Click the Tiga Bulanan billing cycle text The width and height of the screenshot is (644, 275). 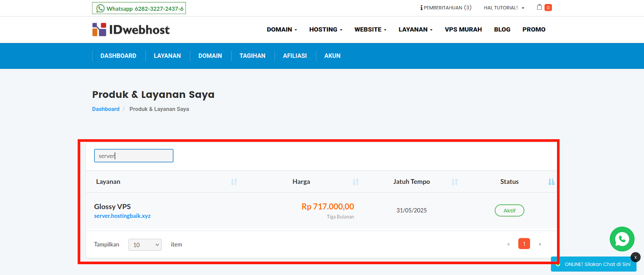coord(340,217)
